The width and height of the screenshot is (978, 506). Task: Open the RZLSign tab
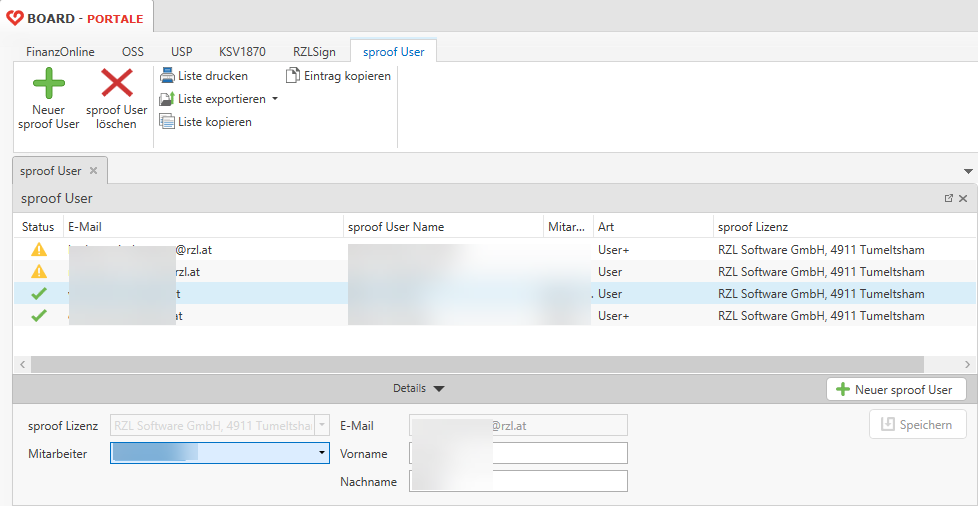click(314, 51)
